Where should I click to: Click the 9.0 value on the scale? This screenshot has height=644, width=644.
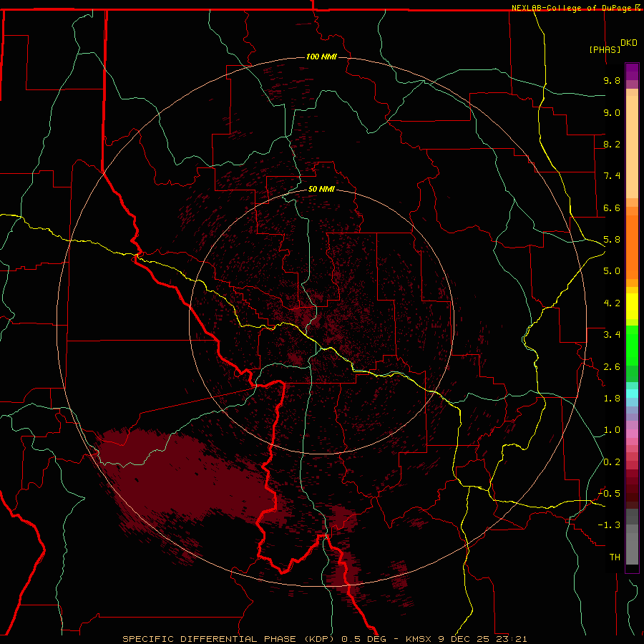(612, 112)
